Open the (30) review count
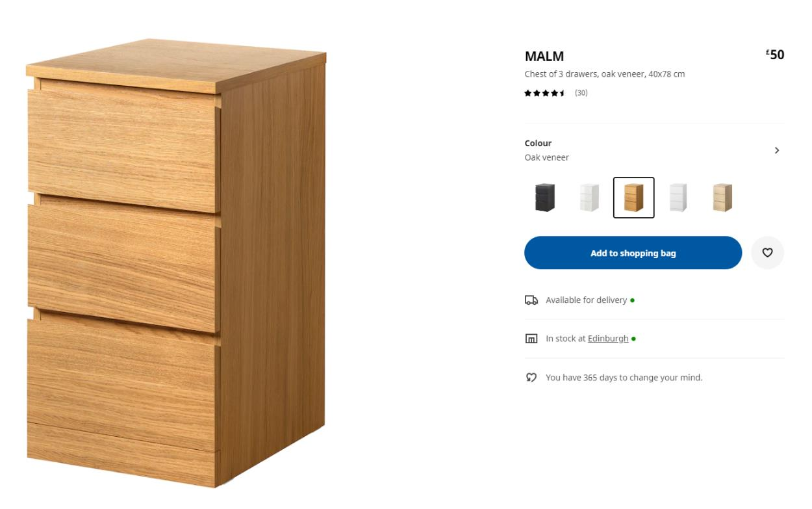Viewport: 812px width, 509px height. click(581, 93)
